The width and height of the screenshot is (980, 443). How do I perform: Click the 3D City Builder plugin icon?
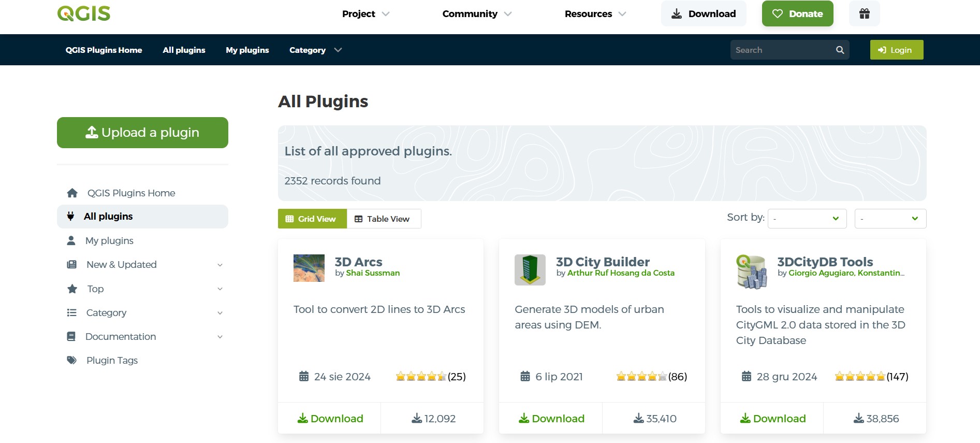pos(530,269)
